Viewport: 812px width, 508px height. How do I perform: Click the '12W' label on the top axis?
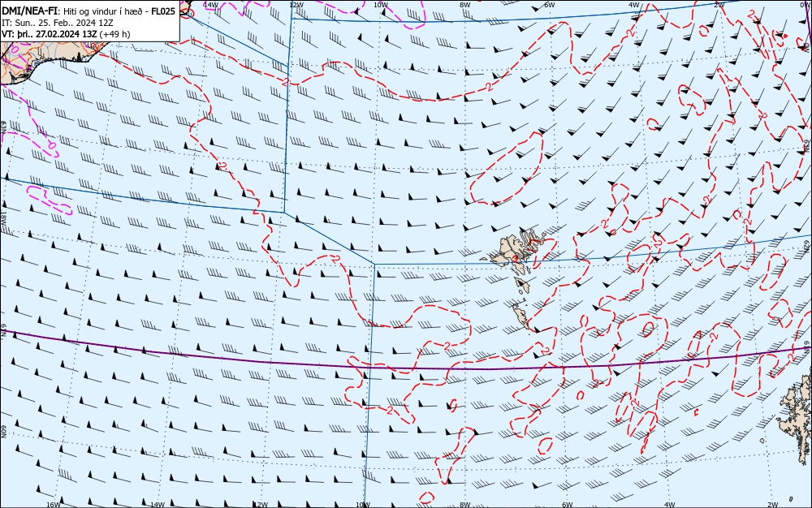coord(296,4)
